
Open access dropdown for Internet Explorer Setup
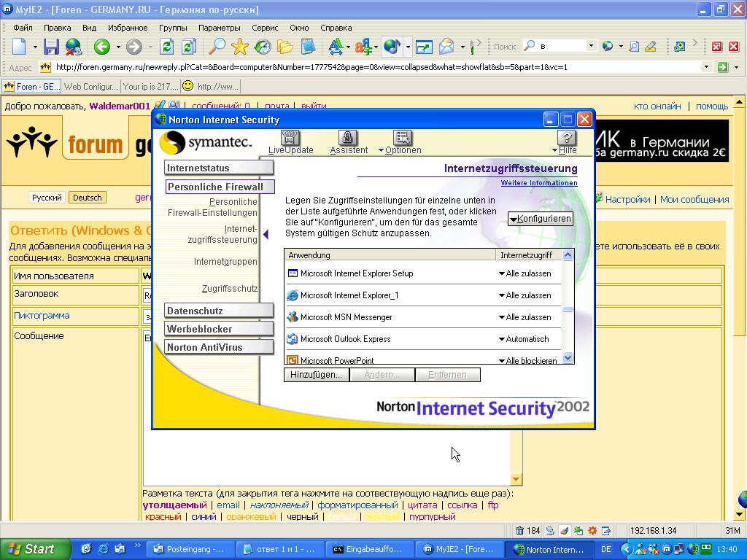point(525,273)
